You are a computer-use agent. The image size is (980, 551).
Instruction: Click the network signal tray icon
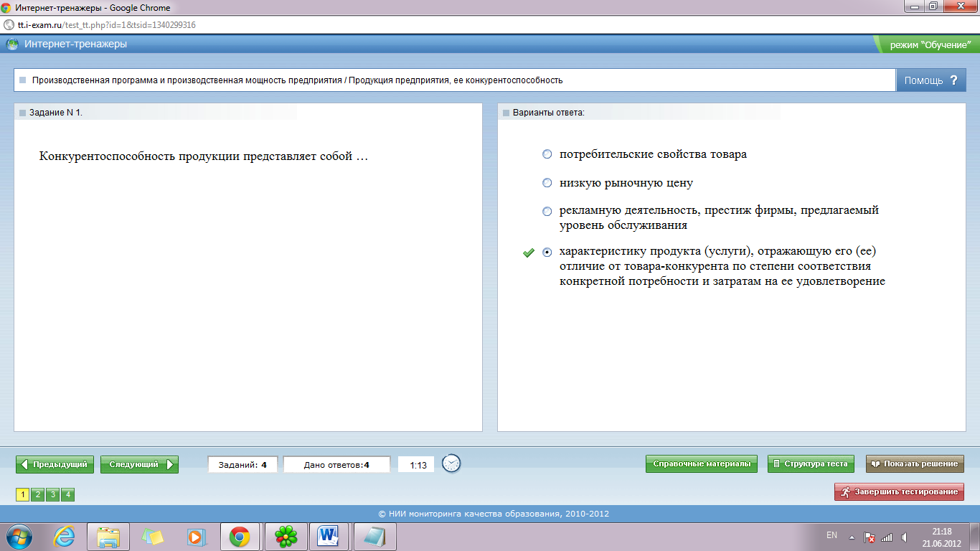coord(887,537)
